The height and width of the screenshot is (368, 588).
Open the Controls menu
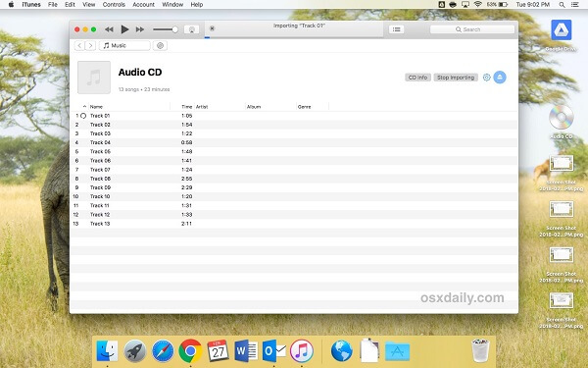click(x=114, y=5)
